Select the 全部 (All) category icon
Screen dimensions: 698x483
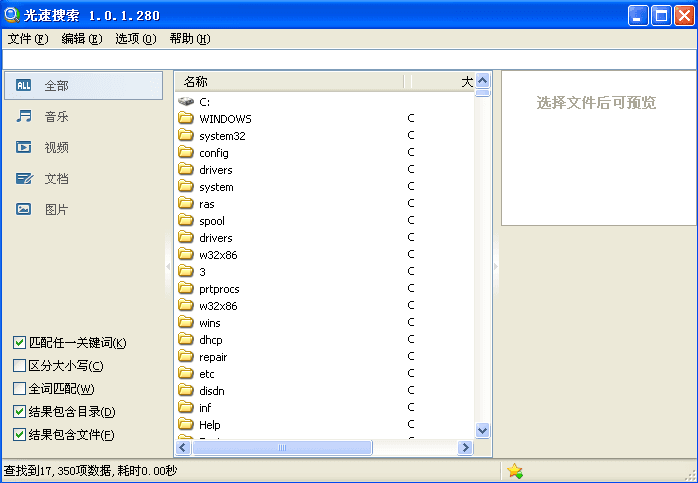click(24, 86)
